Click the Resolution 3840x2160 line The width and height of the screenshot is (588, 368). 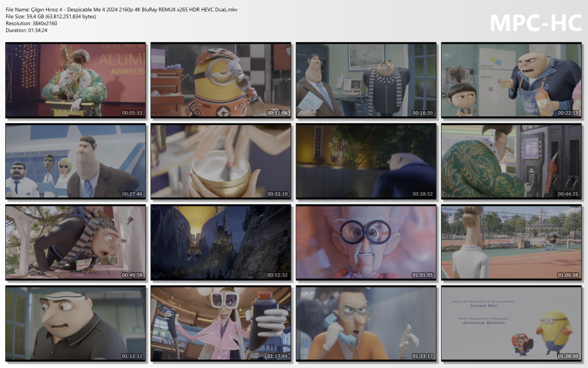pyautogui.click(x=32, y=23)
